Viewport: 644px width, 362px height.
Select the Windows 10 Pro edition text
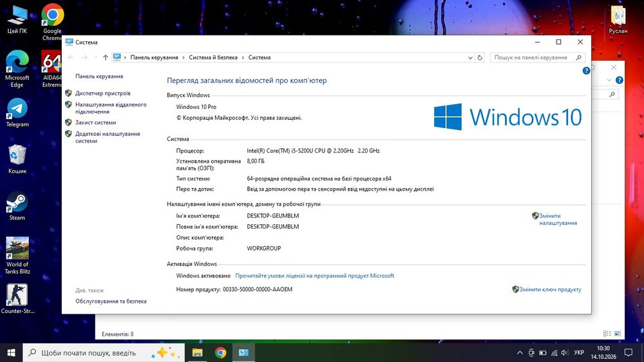coord(196,107)
